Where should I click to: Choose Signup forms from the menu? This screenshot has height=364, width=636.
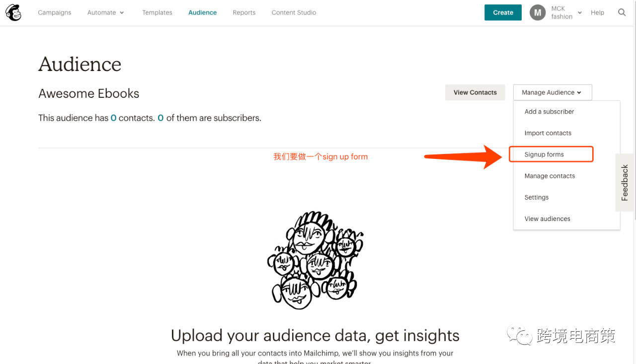pyautogui.click(x=544, y=154)
